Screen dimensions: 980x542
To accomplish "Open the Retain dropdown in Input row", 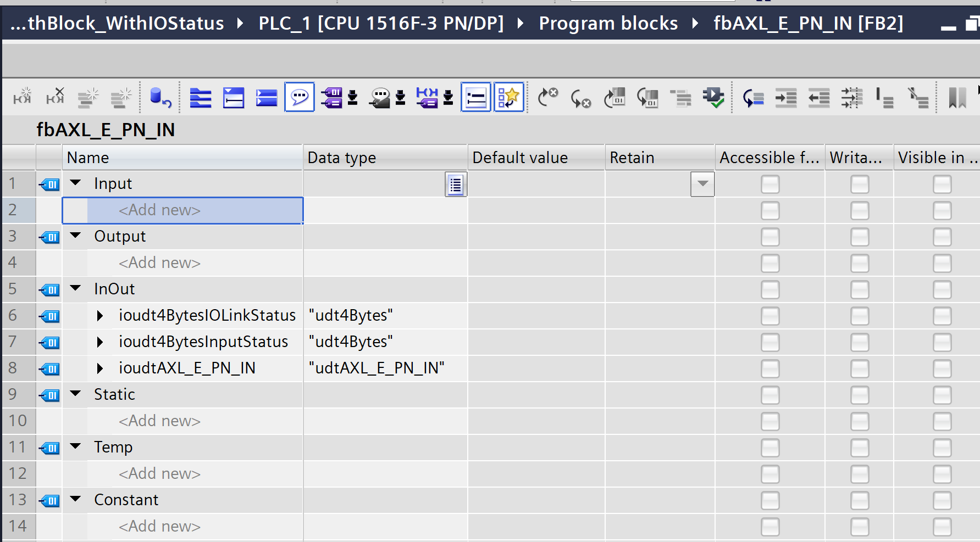I will (x=702, y=184).
